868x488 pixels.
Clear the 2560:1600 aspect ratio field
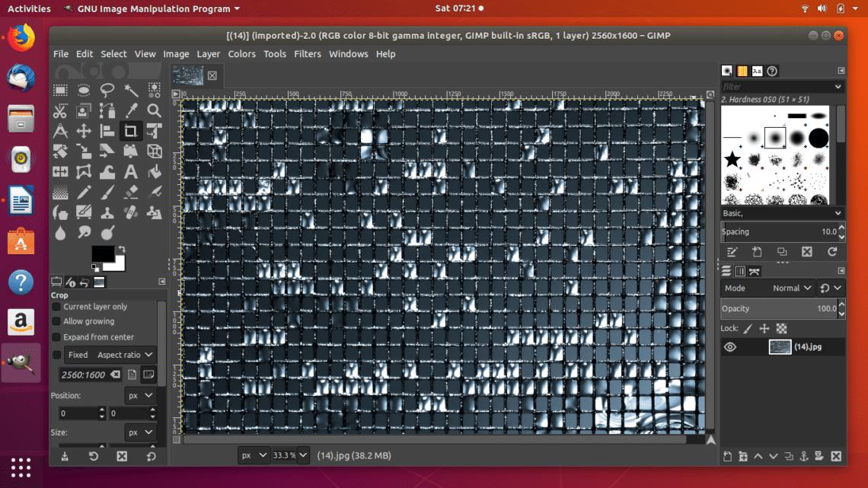(x=115, y=375)
